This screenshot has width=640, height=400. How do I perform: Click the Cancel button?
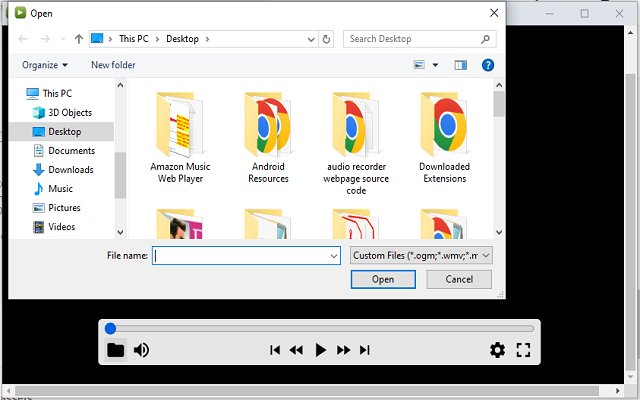[x=459, y=279]
